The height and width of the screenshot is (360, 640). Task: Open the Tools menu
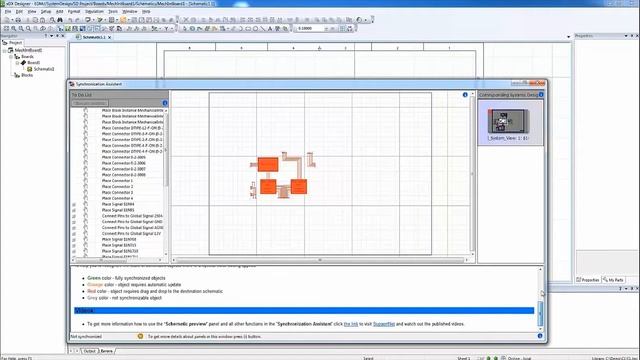coord(113,12)
